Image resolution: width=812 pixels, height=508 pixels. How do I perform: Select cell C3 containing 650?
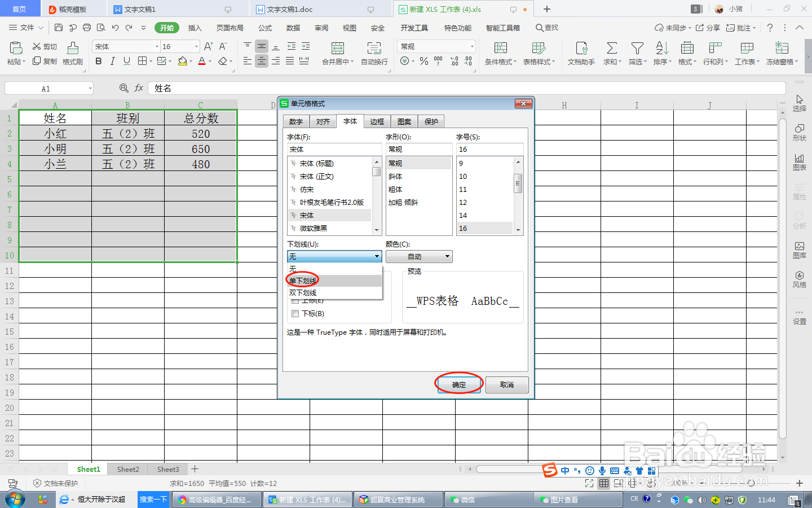click(x=201, y=149)
